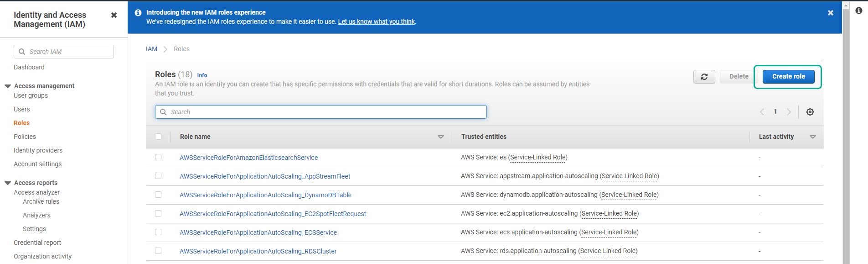Sort by Role name column arrow
The image size is (868, 264).
coord(440,137)
